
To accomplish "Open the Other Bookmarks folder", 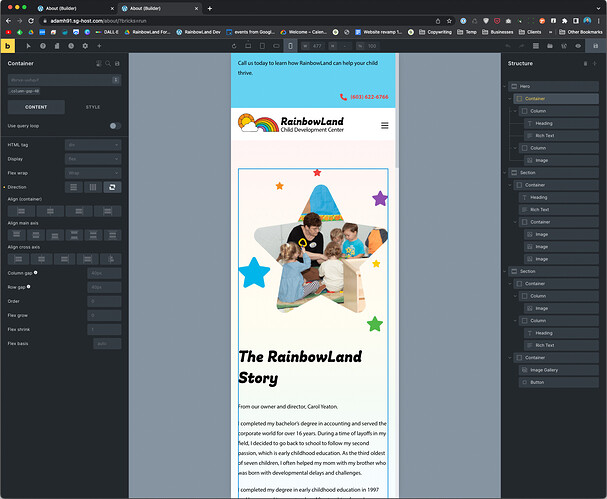I will point(581,32).
